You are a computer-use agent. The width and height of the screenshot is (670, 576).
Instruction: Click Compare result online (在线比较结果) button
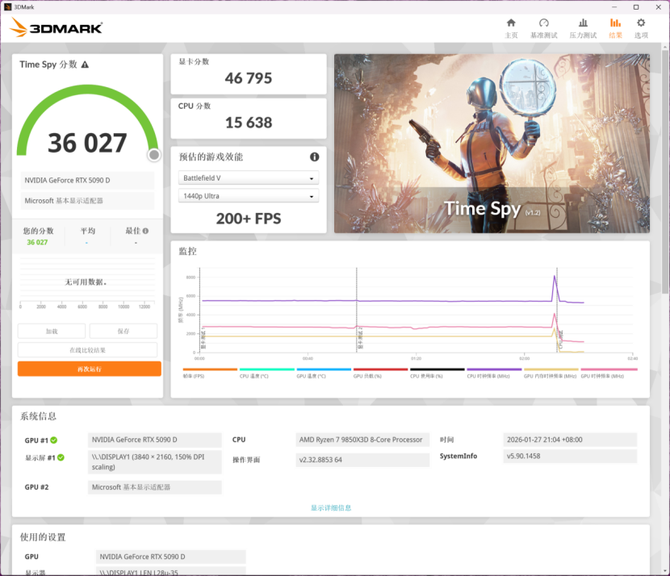pos(88,350)
